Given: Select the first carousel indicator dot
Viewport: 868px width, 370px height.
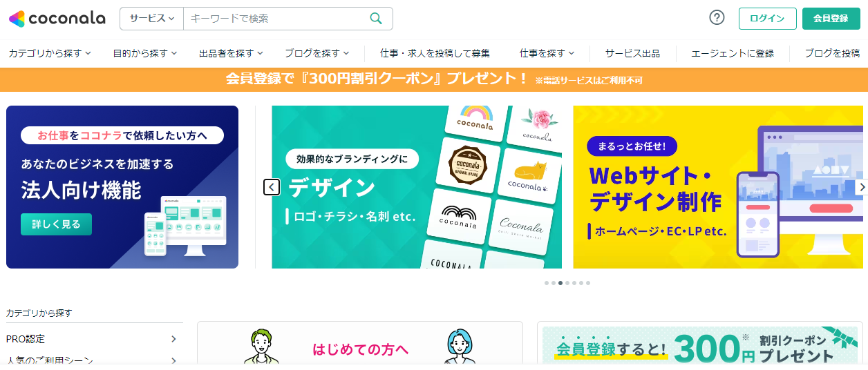Looking at the screenshot, I should 546,283.
